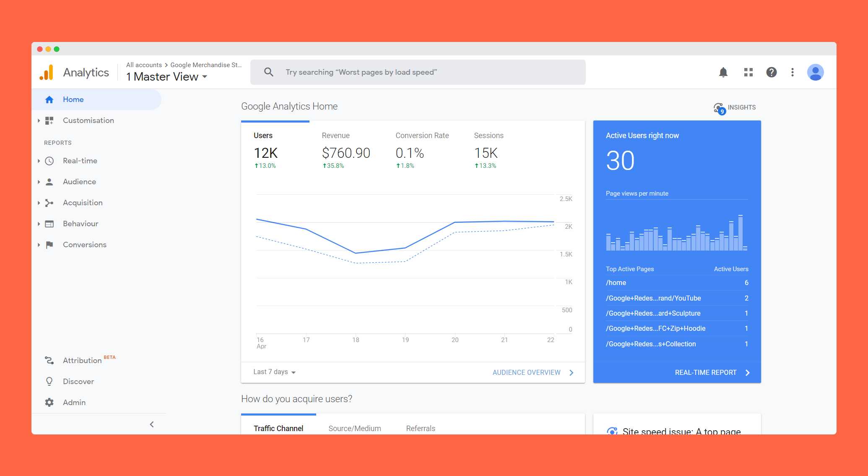The width and height of the screenshot is (868, 476).
Task: Click the Attribution path icon
Action: tap(49, 360)
